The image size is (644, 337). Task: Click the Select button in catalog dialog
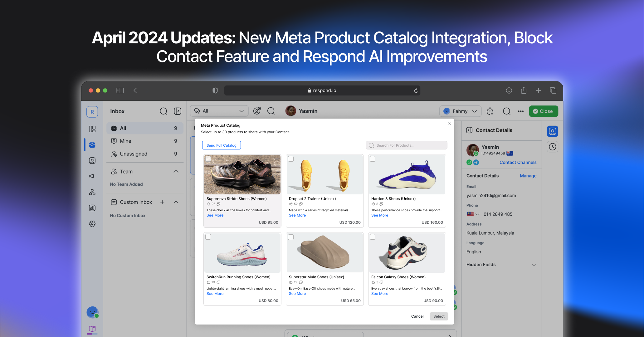pyautogui.click(x=439, y=316)
